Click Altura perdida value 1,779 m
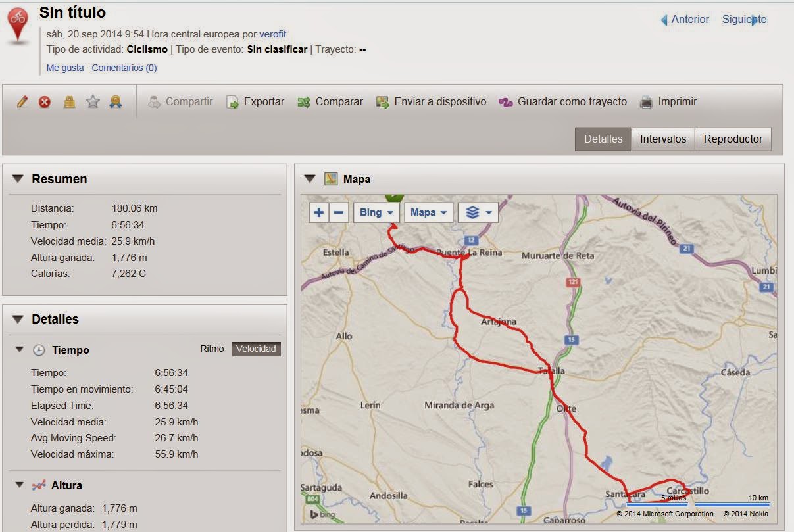The image size is (794, 532). point(120,525)
